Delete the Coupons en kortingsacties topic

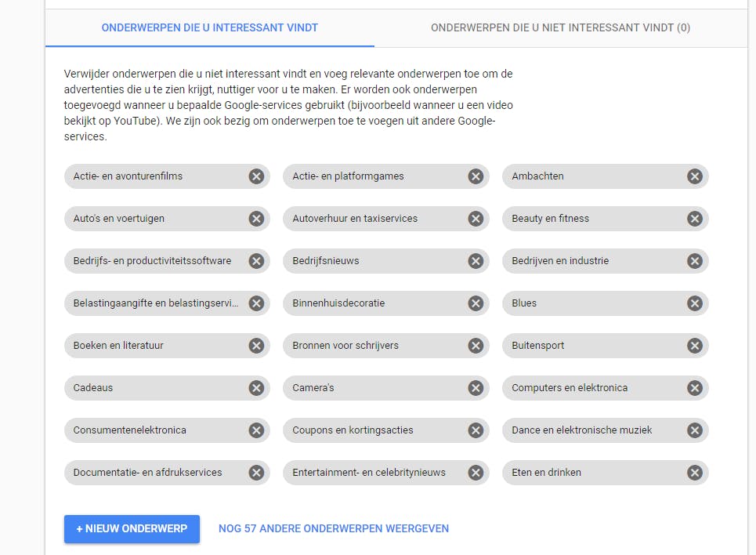point(476,430)
